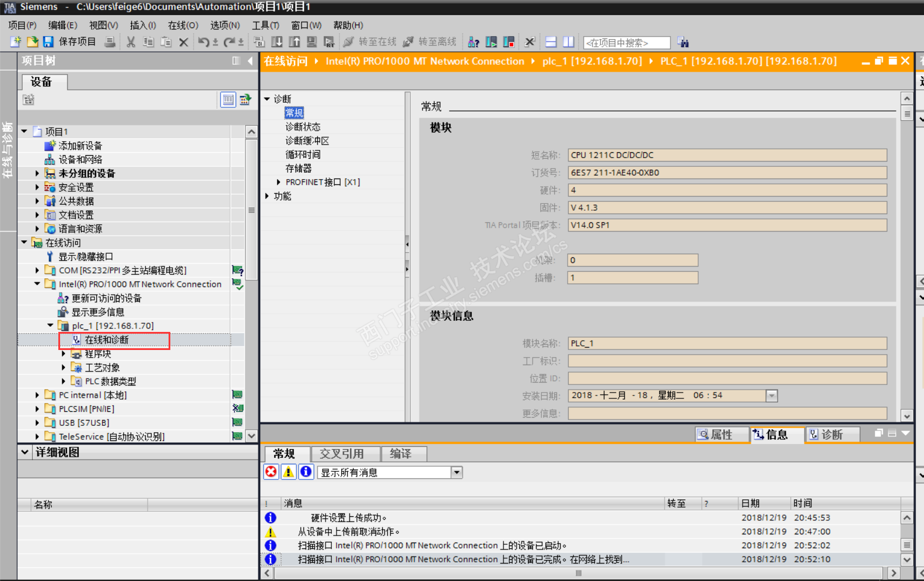Expand the 安全设置 tree node

[x=37, y=187]
